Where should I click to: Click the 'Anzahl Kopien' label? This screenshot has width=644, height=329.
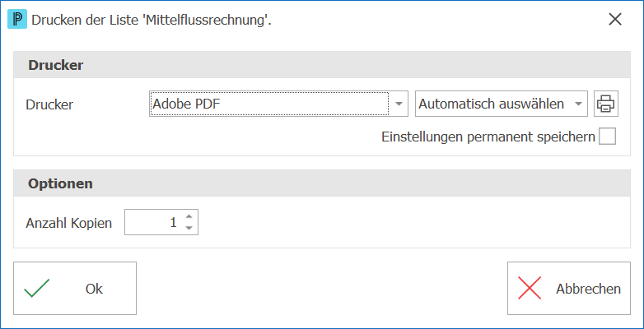click(69, 223)
